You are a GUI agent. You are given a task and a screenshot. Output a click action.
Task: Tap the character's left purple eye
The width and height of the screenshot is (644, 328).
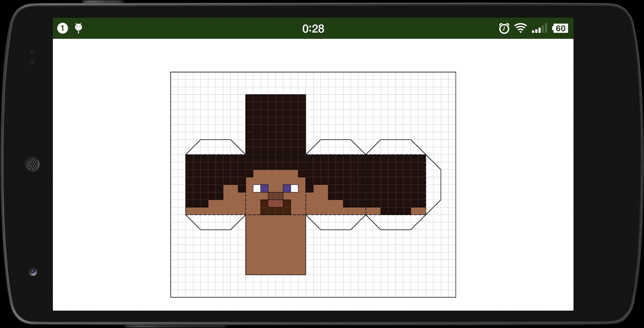click(264, 188)
